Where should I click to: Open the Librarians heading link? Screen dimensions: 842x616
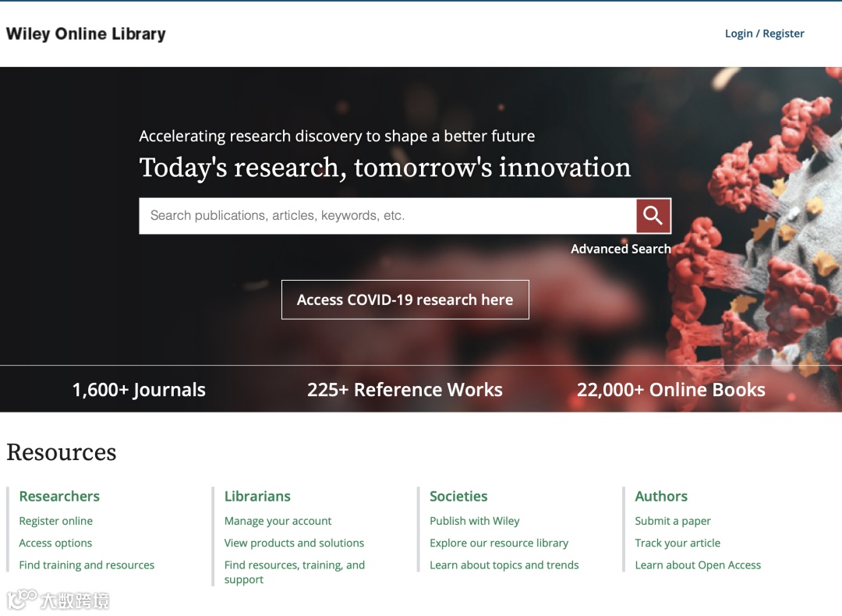[257, 496]
